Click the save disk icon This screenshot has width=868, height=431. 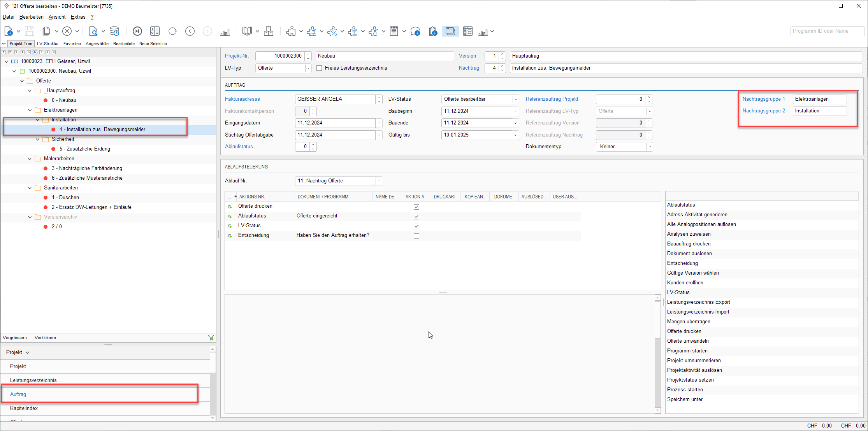point(30,31)
